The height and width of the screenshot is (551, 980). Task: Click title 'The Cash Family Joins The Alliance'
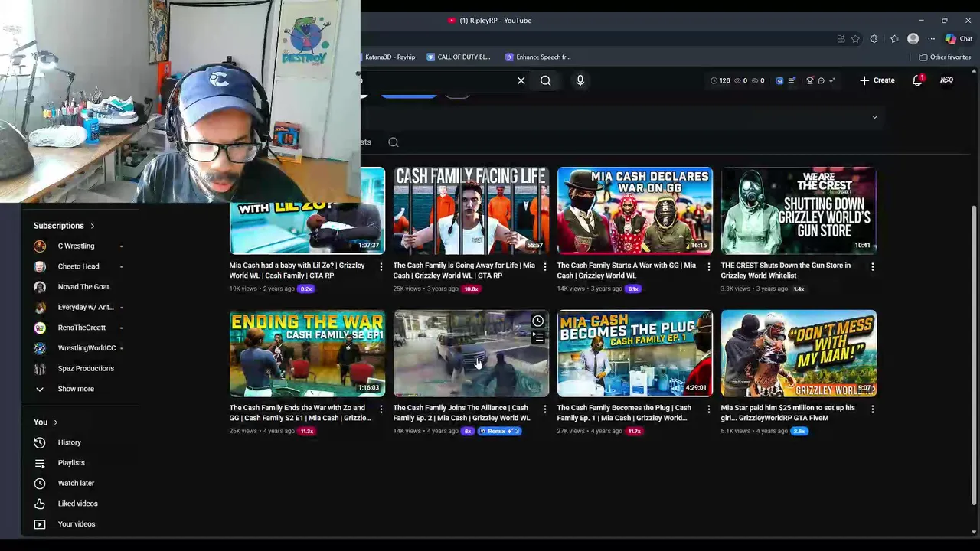461,412
